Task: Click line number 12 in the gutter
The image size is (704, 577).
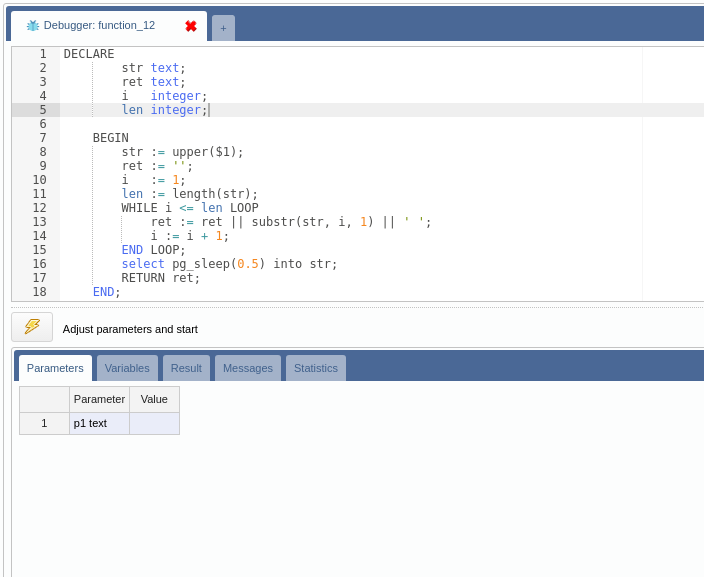Action: (x=39, y=208)
